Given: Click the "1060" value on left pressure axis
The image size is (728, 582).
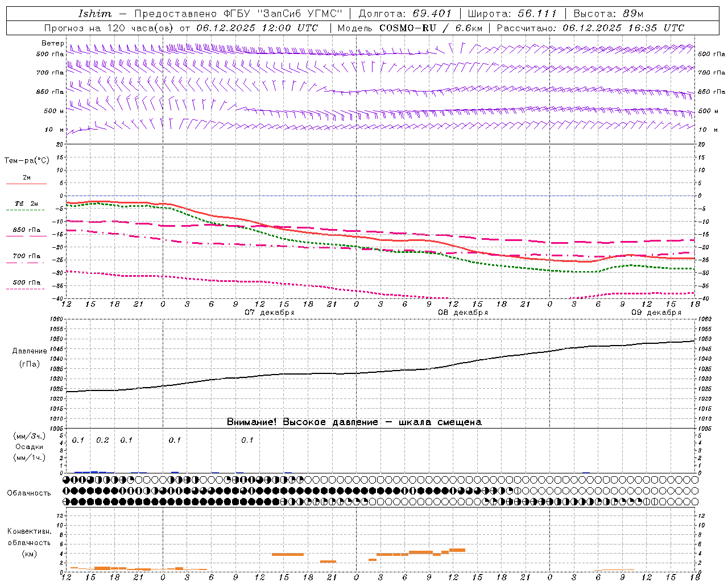Looking at the screenshot, I should [57, 319].
